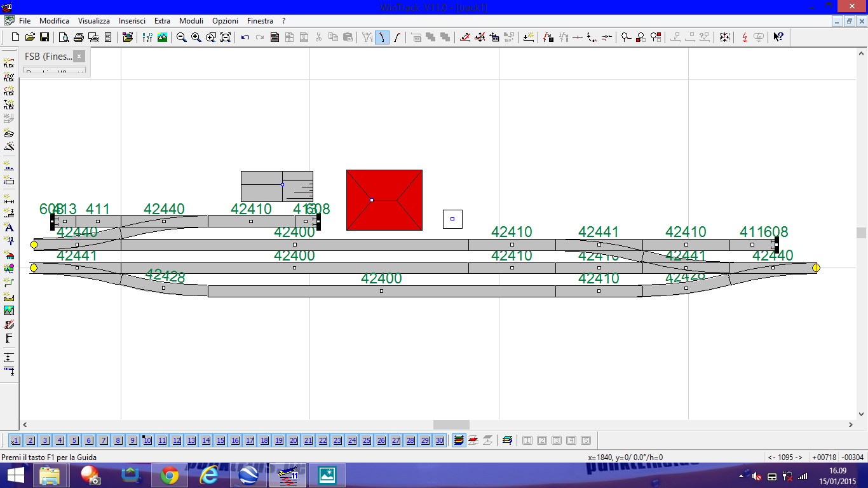Close the FSB panel with x button
The height and width of the screenshot is (488, 868).
coord(79,56)
